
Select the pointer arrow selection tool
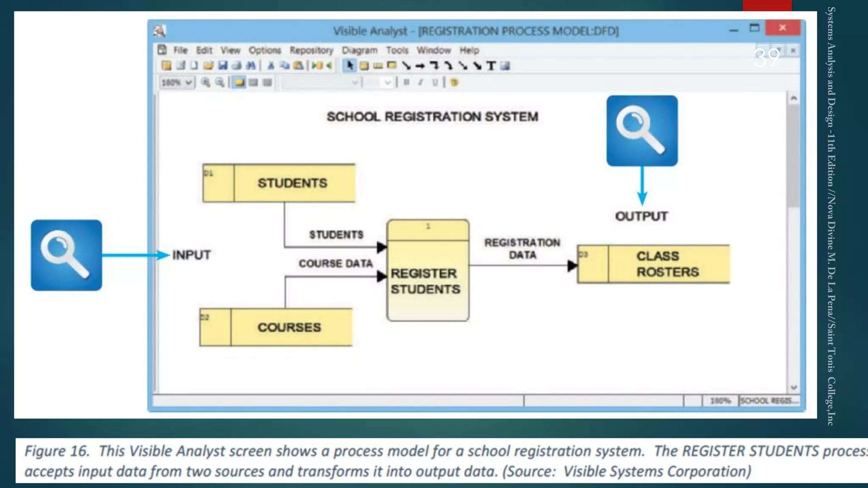click(x=349, y=66)
